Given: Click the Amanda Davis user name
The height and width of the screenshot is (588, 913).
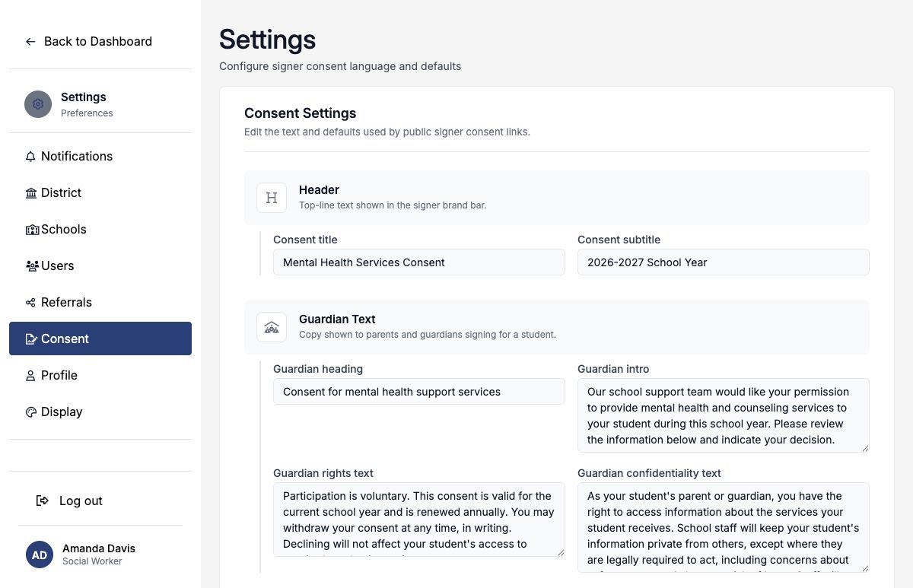Looking at the screenshot, I should 99,548.
